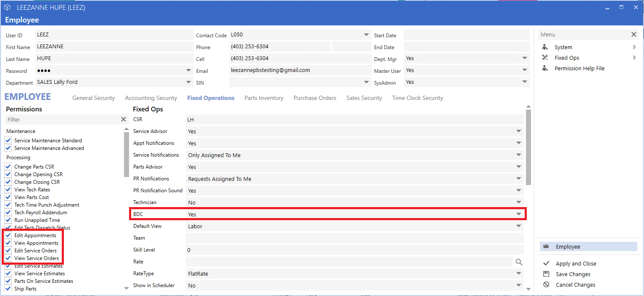
Task: Expand the Fixed Ops submenu arrow
Action: (x=634, y=58)
